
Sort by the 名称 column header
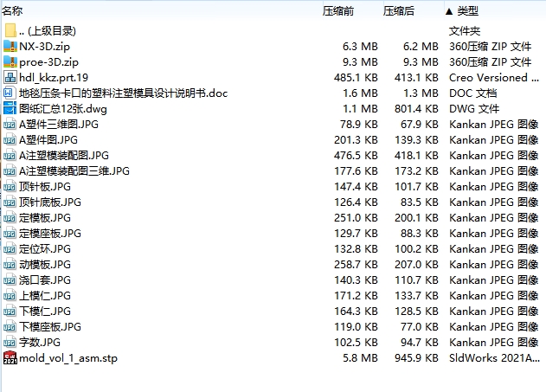point(12,11)
